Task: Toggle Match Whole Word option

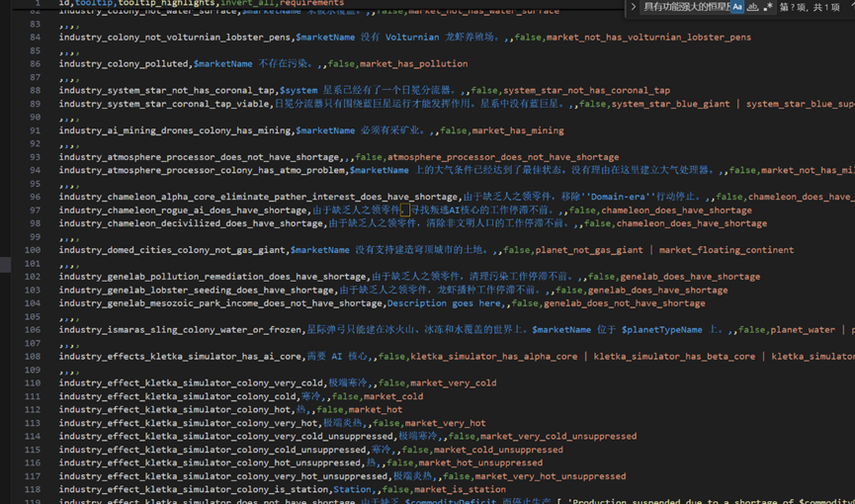Action: point(753,7)
